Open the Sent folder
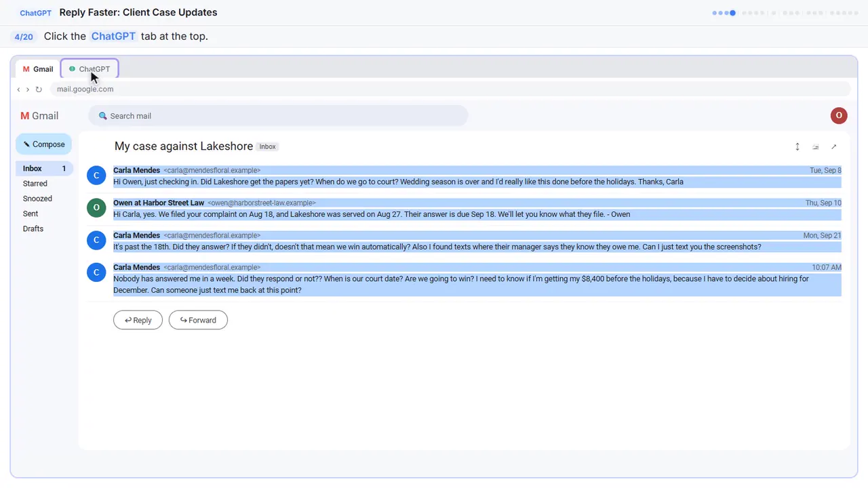Screen dimensions: 868x488 pyautogui.click(x=31, y=213)
